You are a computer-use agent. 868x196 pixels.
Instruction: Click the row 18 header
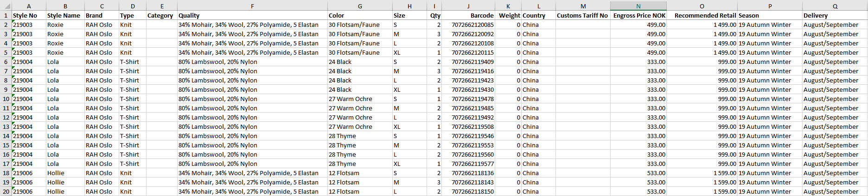(x=6, y=173)
